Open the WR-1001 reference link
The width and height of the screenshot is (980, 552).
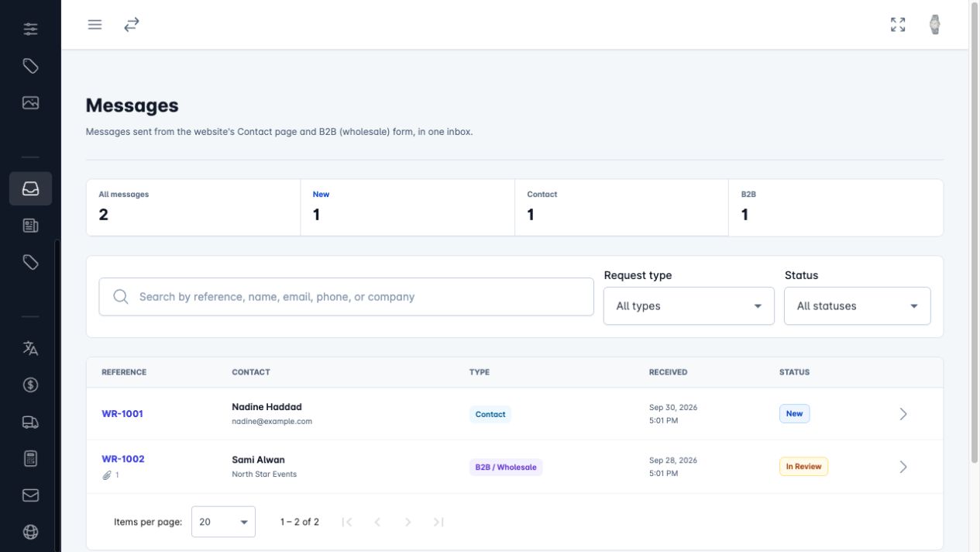[122, 414]
